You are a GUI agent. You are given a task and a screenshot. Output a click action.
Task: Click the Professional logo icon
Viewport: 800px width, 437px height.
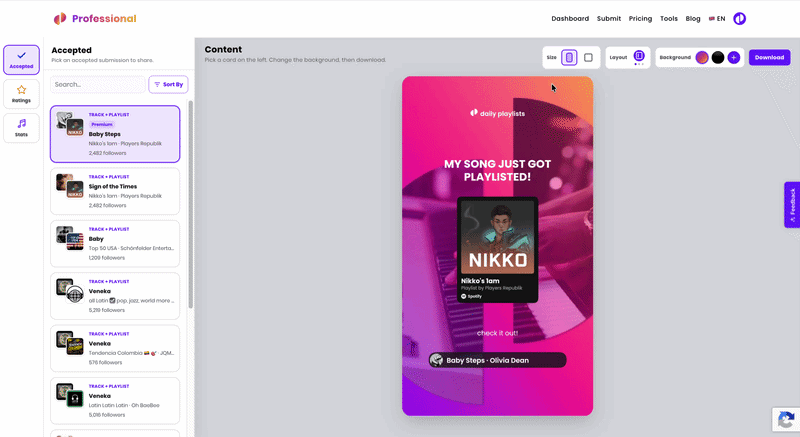click(x=60, y=19)
